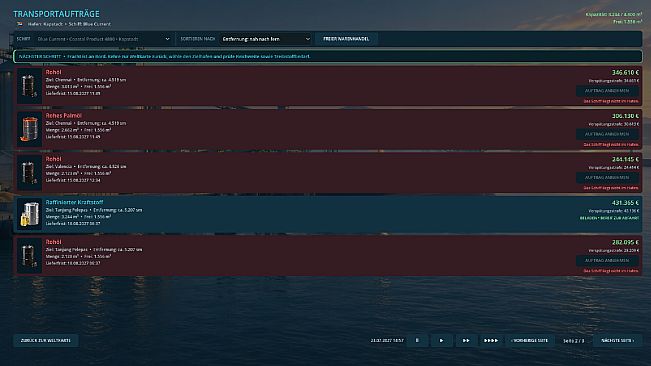Click the Raffinierter Kraftstoff order title
The width and height of the screenshot is (651, 366).
point(74,202)
